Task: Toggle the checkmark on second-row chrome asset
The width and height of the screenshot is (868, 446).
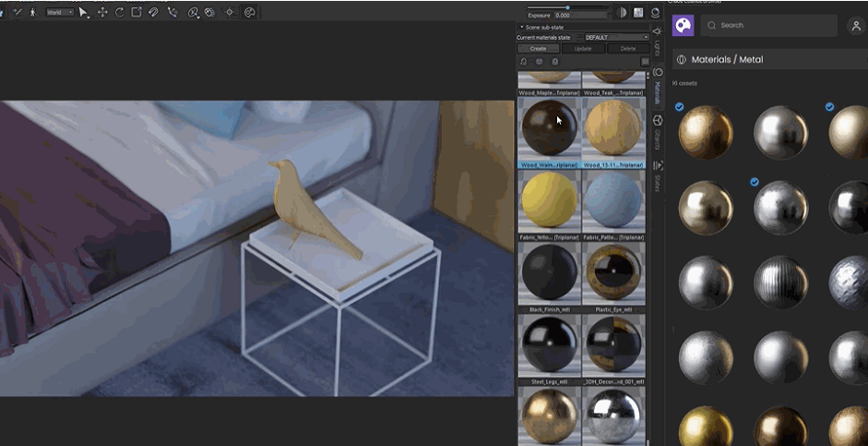Action: (755, 182)
